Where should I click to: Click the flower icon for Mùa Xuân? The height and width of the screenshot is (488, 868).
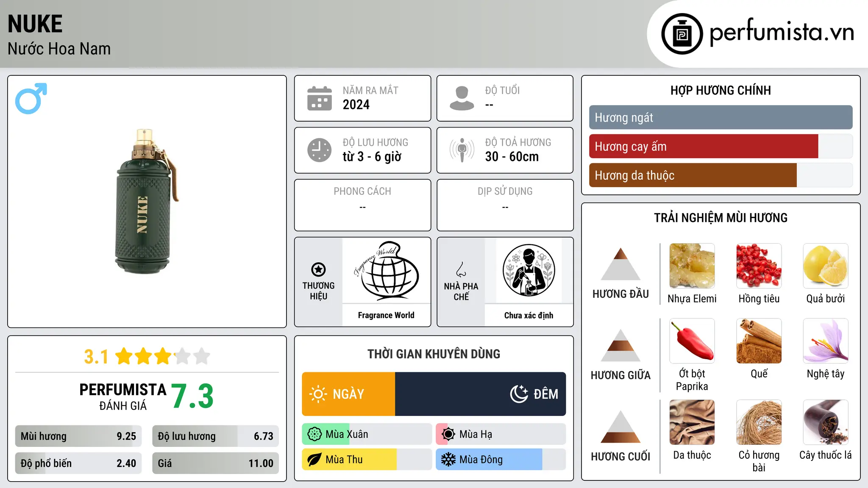tap(314, 434)
